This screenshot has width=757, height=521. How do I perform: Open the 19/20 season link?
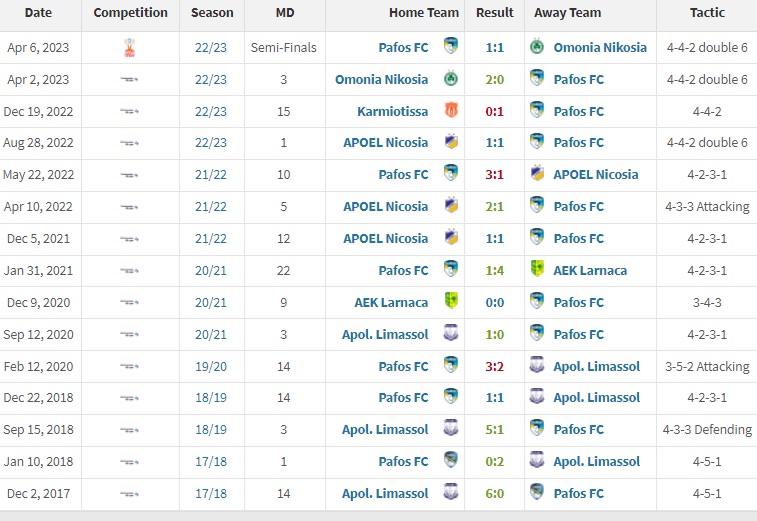point(211,366)
